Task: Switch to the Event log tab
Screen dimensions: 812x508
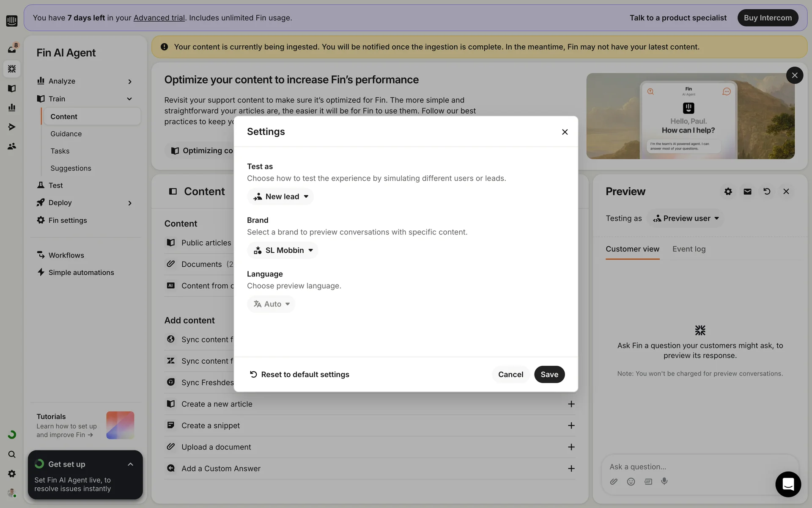Action: tap(689, 249)
